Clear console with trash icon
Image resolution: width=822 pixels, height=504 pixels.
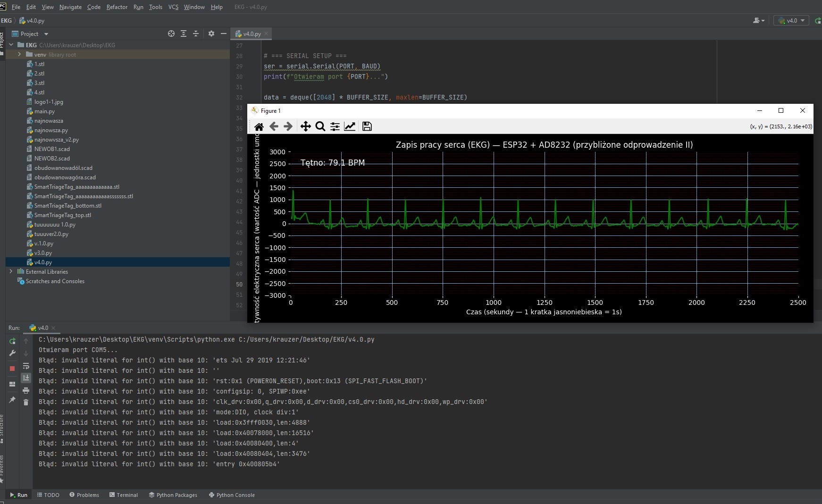pos(26,403)
